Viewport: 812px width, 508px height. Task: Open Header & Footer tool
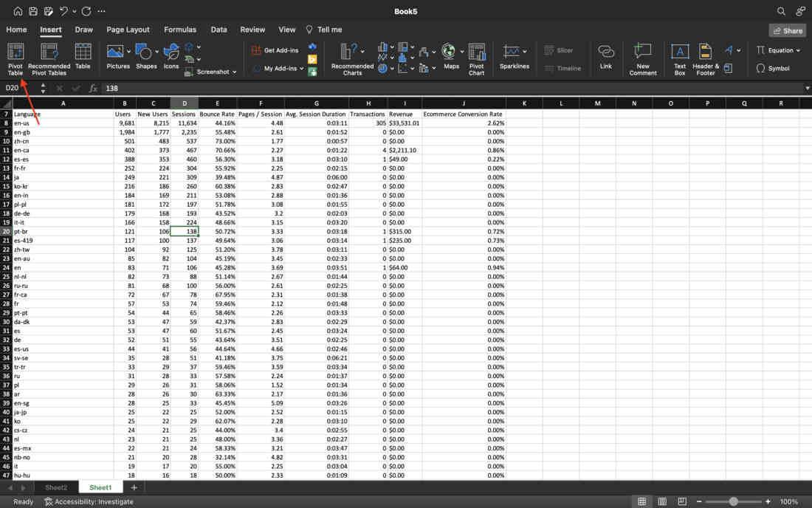pos(705,59)
